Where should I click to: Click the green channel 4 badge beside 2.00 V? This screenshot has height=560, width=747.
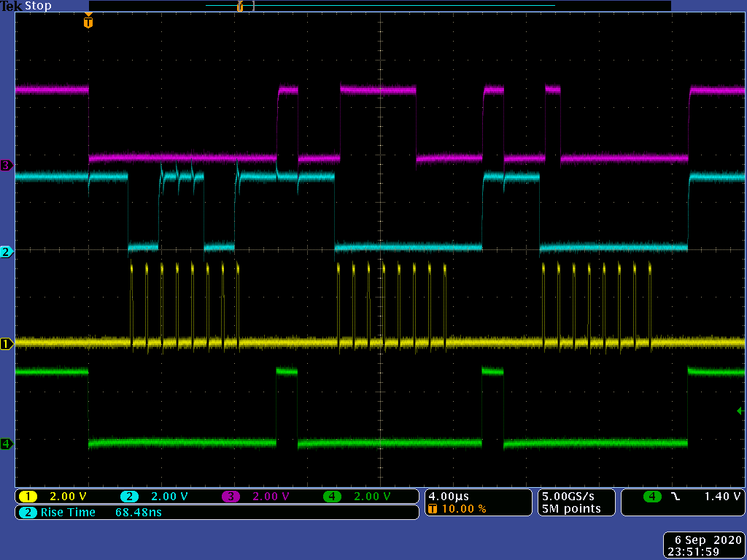(333, 497)
